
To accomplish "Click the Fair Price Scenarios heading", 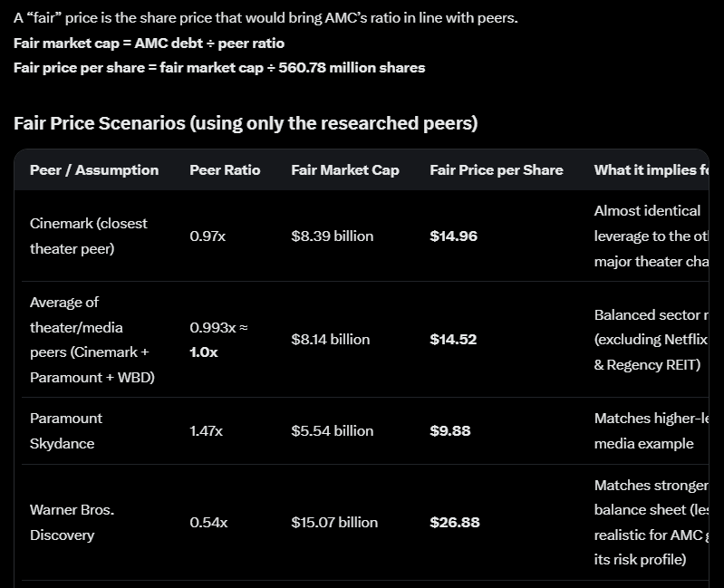I will [246, 123].
